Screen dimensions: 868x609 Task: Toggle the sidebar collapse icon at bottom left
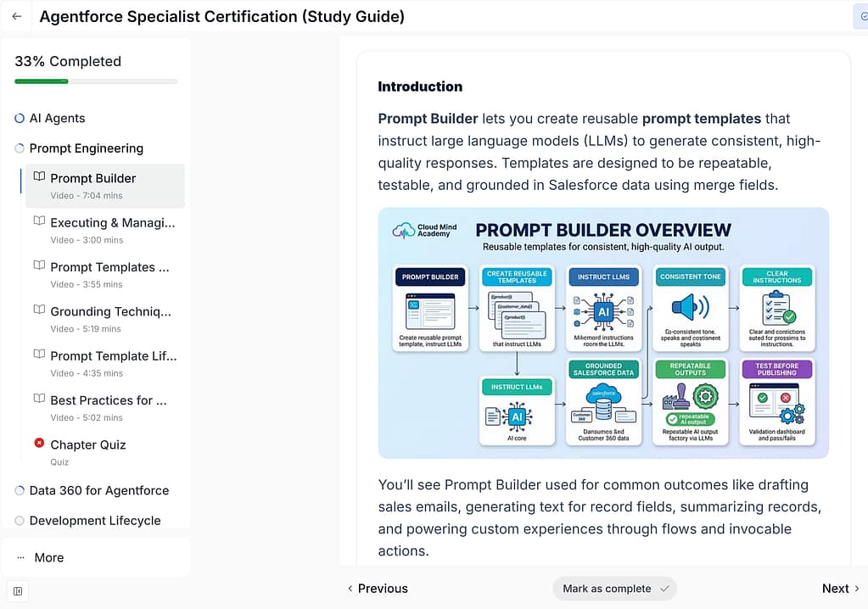coord(18,591)
